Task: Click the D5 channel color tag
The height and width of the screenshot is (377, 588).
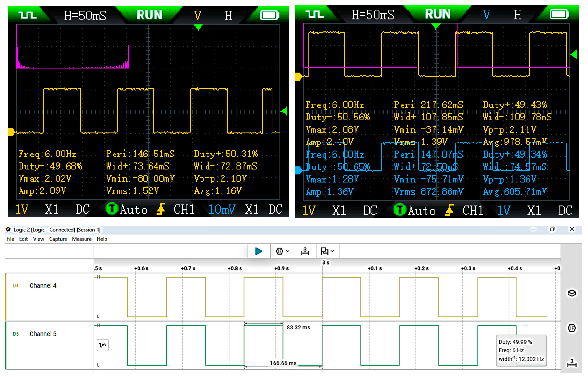Action: point(16,334)
